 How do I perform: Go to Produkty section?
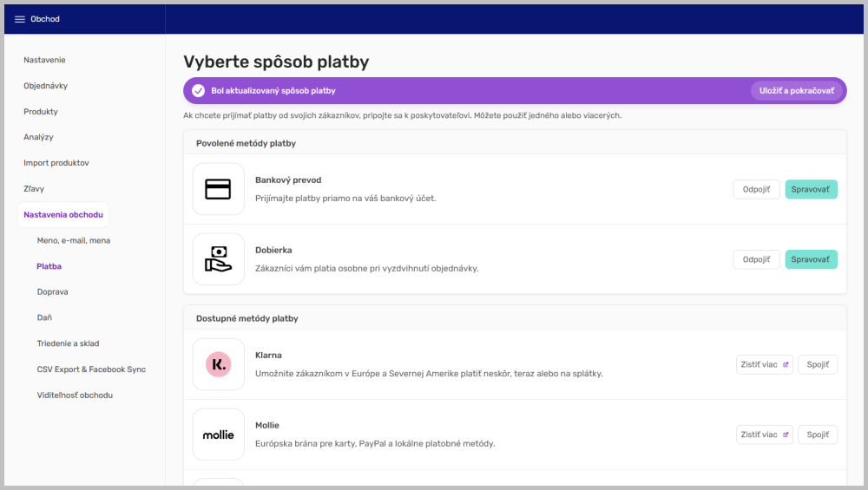click(41, 112)
